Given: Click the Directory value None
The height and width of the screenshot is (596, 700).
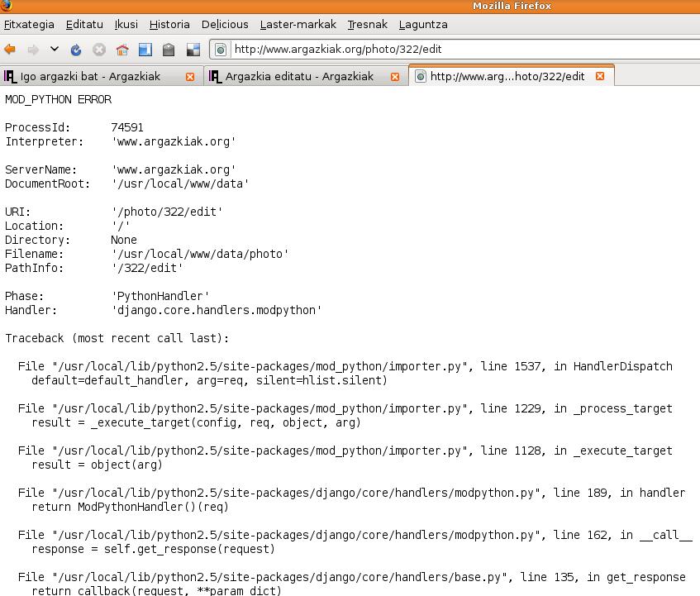Looking at the screenshot, I should click(124, 241).
